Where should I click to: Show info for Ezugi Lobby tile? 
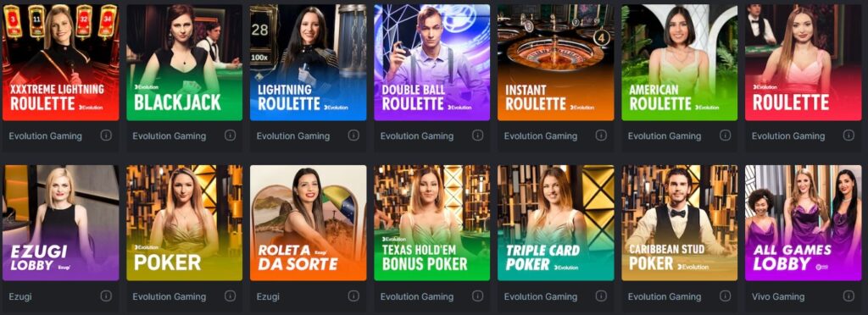(106, 296)
